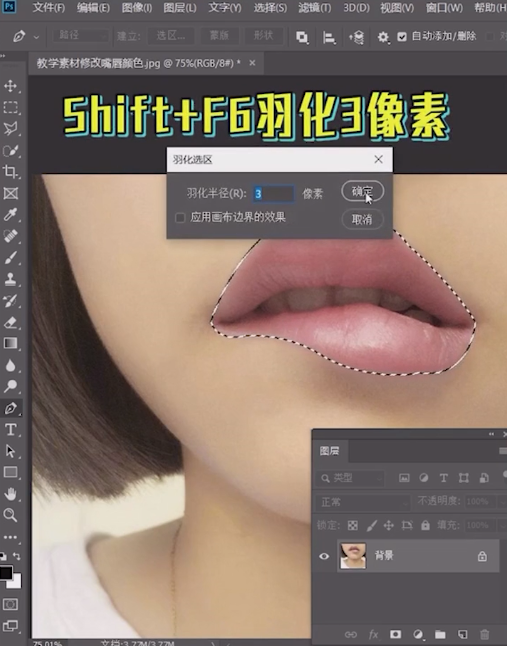Click the 背景 layer thumbnail

[x=353, y=555]
